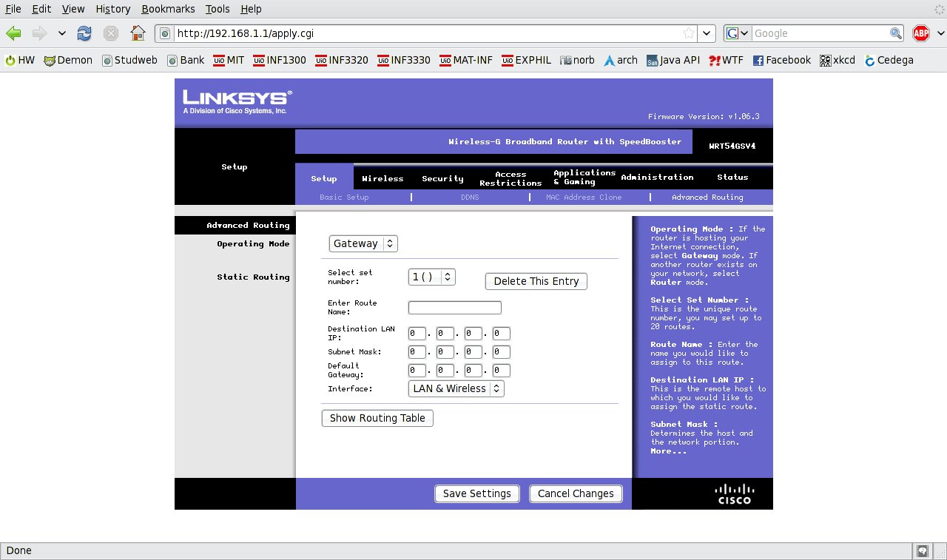
Task: Open the Applications & Gaming tab
Action: [x=584, y=177]
